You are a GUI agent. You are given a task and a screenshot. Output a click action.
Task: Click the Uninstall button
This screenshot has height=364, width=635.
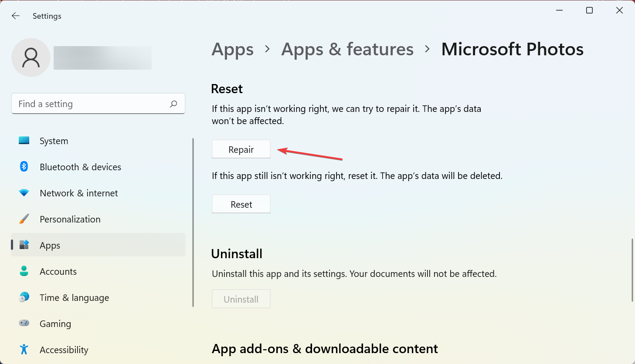[x=241, y=299]
